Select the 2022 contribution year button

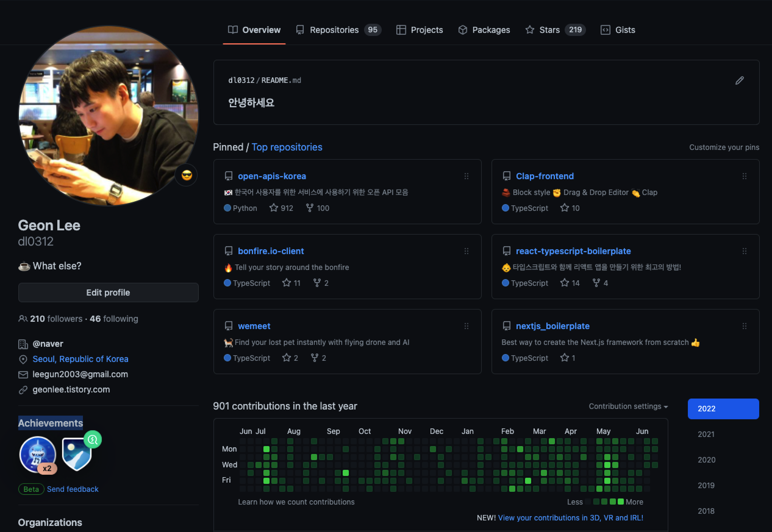(723, 409)
